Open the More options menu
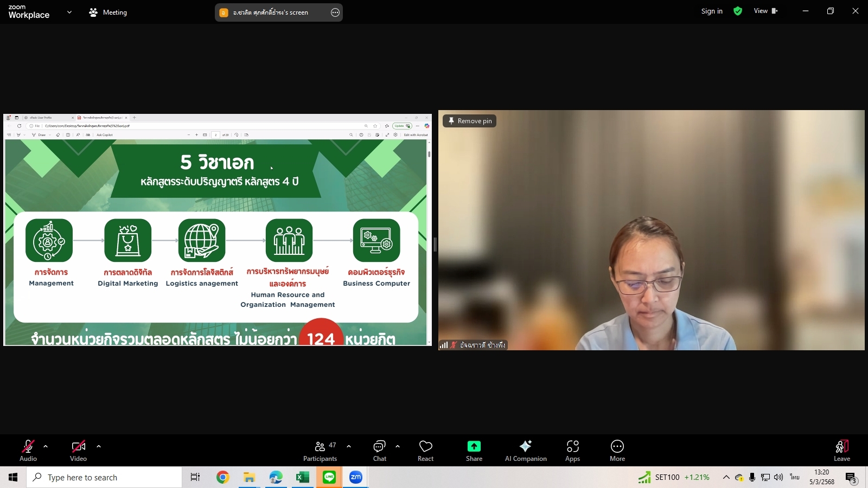868x488 pixels. tap(617, 450)
